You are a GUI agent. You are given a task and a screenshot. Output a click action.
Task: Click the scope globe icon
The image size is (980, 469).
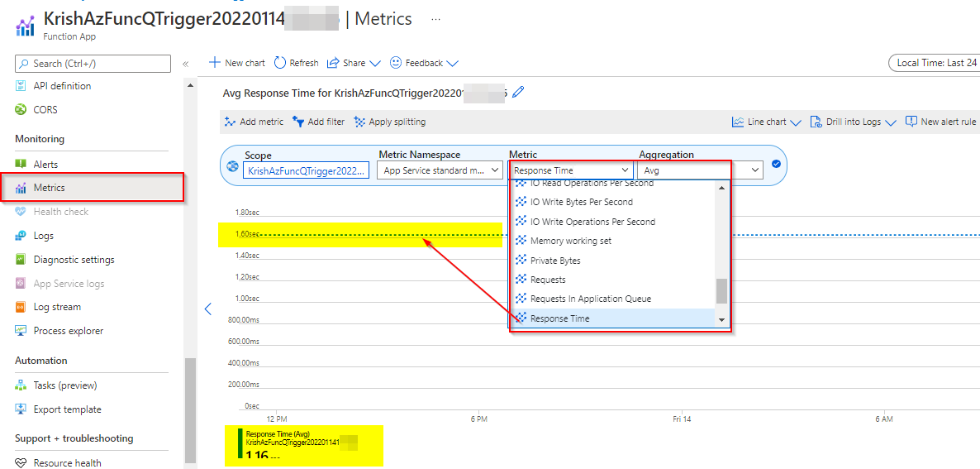click(233, 166)
